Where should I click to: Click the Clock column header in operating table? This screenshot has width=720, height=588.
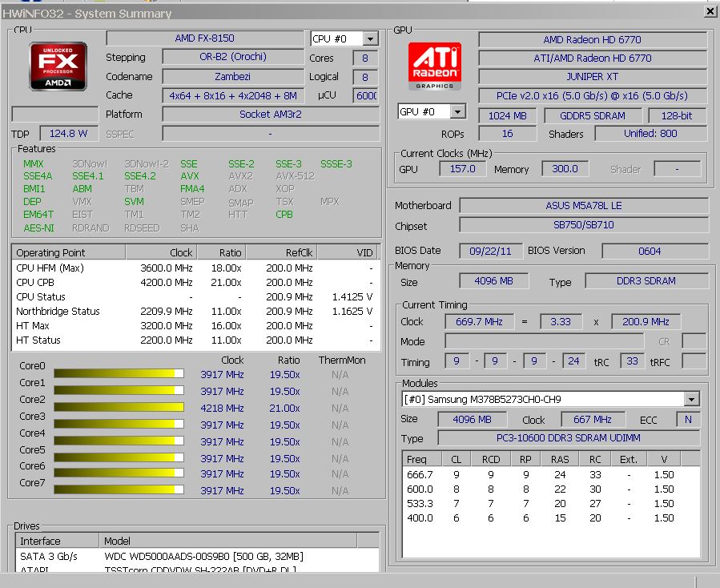point(161,252)
